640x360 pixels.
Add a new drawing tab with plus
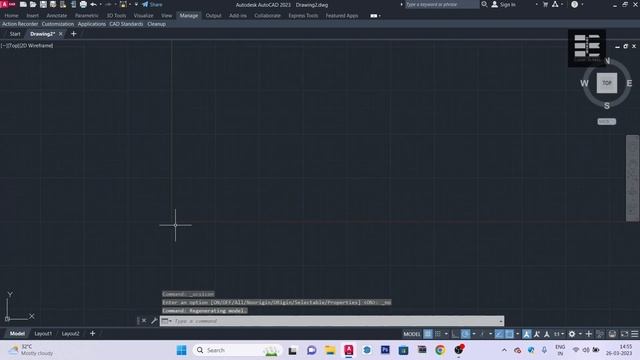(x=73, y=34)
